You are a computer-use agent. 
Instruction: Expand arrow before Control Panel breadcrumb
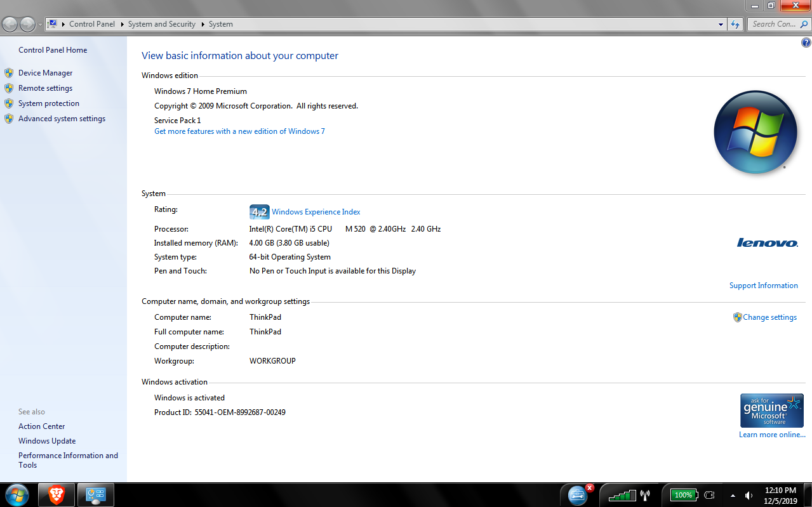point(63,24)
